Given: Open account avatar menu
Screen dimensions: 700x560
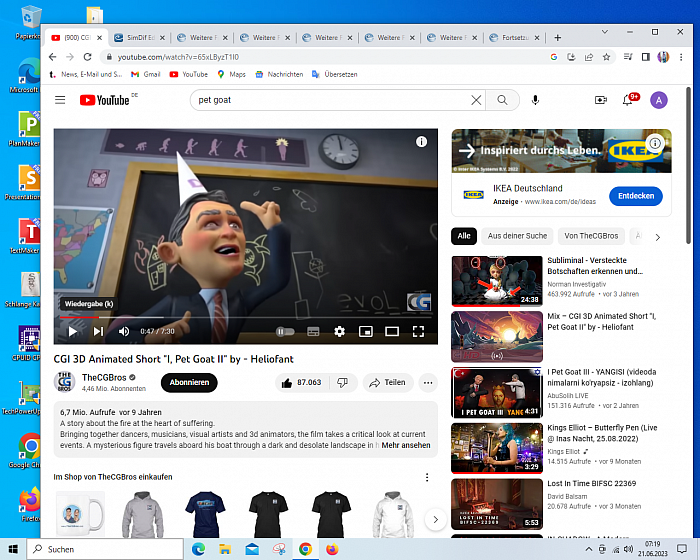Looking at the screenshot, I should point(659,100).
